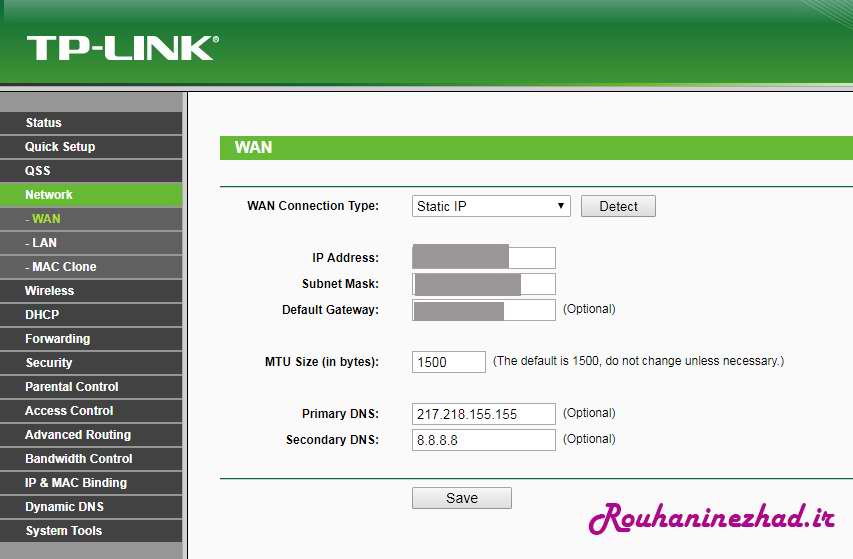
Task: Click the Secondary DNS field 8.8.8.8
Action: point(484,440)
